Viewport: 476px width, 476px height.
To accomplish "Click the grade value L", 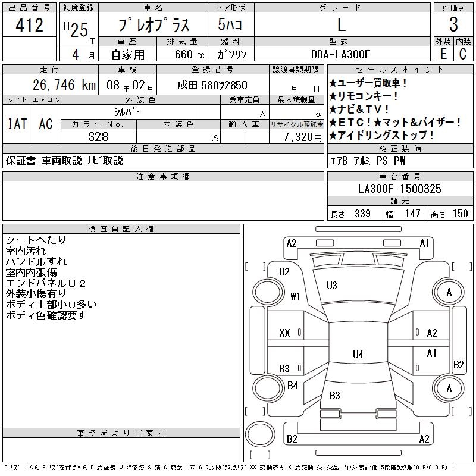I will tap(341, 25).
